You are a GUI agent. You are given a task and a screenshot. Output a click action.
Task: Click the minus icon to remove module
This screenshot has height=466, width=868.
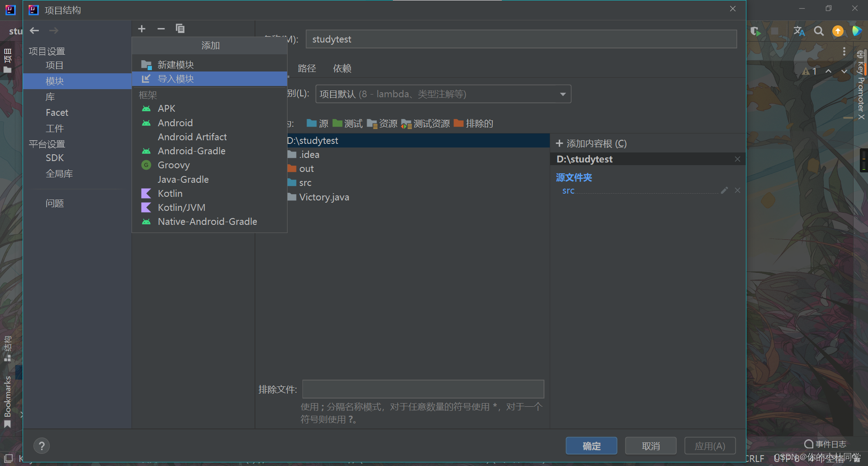click(161, 29)
